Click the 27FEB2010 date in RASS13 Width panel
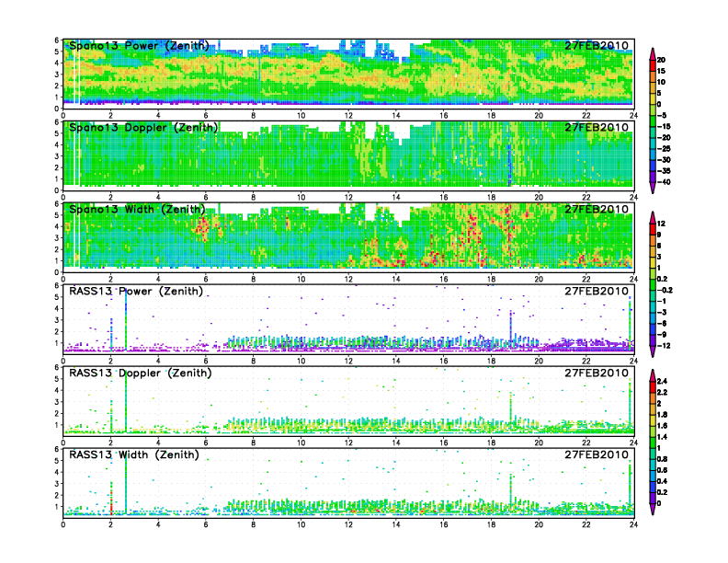The height and width of the screenshot is (563, 728). click(597, 455)
